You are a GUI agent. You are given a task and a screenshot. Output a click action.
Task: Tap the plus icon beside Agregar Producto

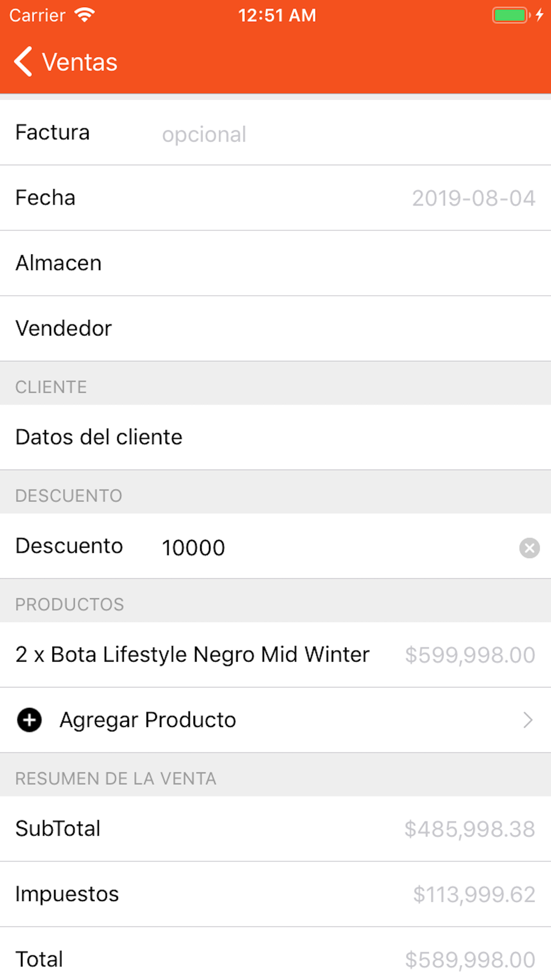coord(29,720)
